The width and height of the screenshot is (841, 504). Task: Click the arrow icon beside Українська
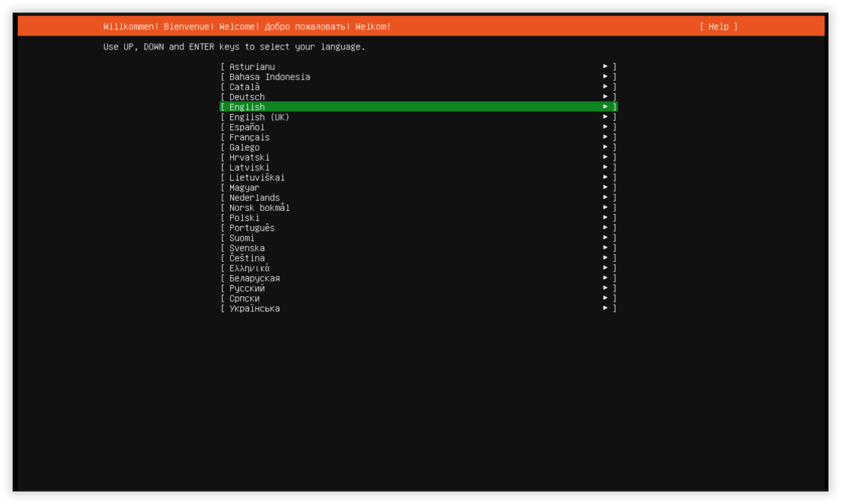click(605, 308)
